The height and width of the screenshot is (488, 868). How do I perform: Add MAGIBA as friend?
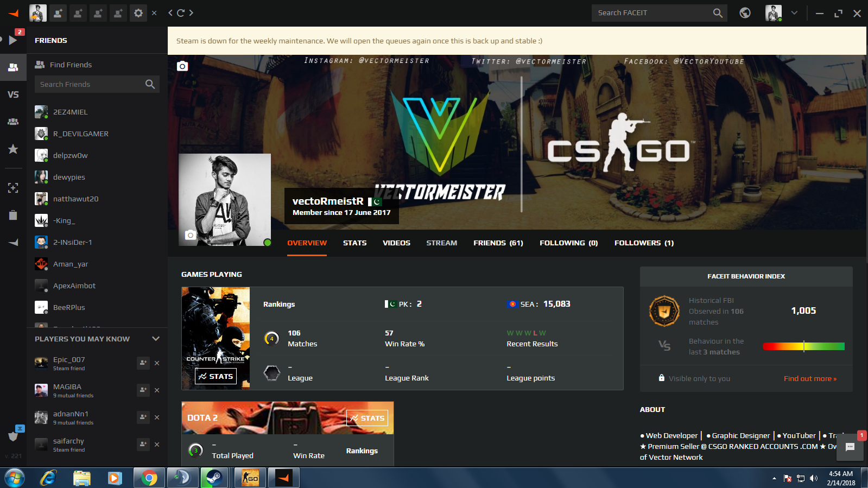click(x=143, y=390)
